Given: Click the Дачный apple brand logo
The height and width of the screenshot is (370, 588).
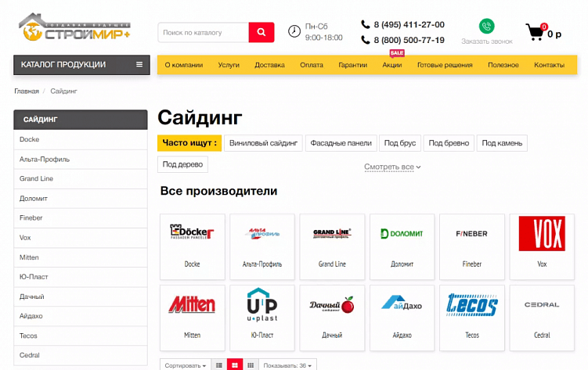Looking at the screenshot, I should click(x=332, y=305).
